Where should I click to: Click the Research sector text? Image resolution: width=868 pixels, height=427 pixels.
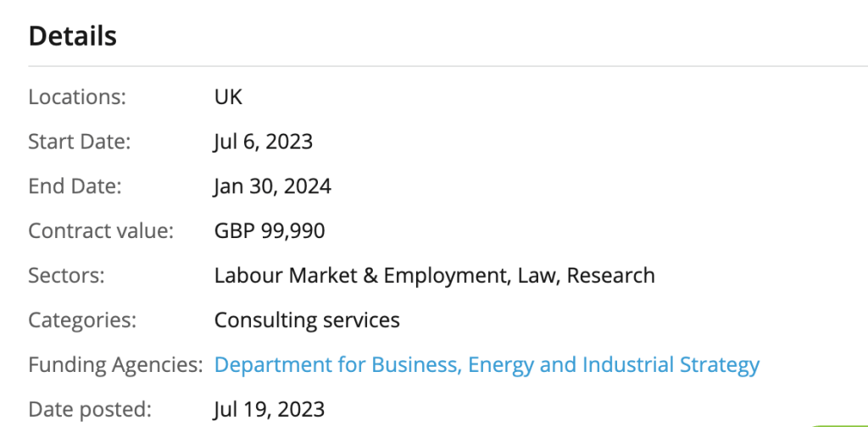tap(611, 275)
